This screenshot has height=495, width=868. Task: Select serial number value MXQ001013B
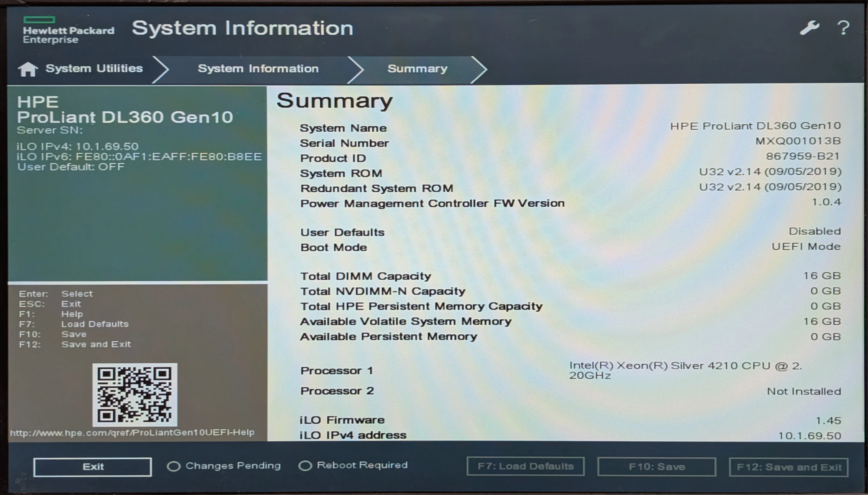click(x=798, y=141)
